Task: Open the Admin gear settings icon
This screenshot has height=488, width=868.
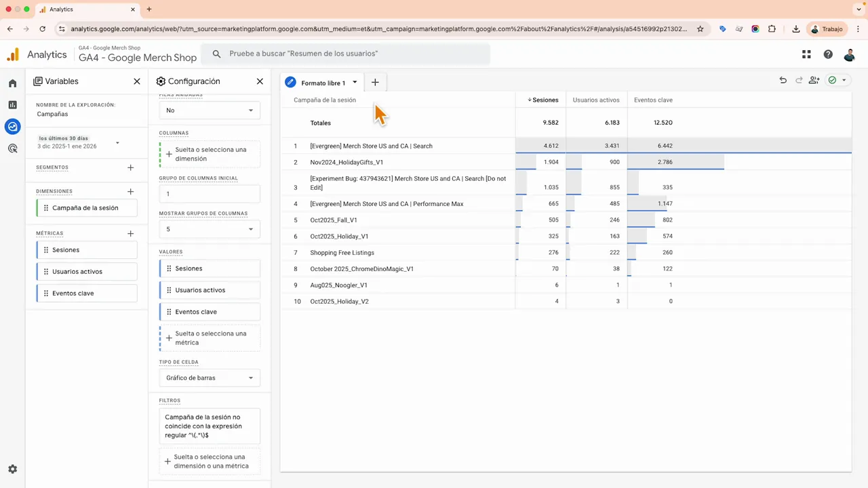Action: pyautogui.click(x=12, y=469)
